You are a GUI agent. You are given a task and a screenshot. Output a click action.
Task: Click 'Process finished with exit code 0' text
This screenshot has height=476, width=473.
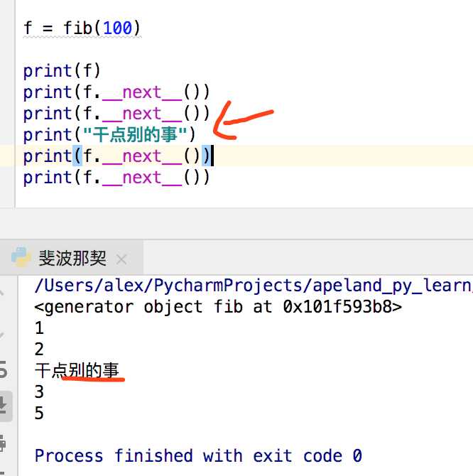pyautogui.click(x=198, y=456)
